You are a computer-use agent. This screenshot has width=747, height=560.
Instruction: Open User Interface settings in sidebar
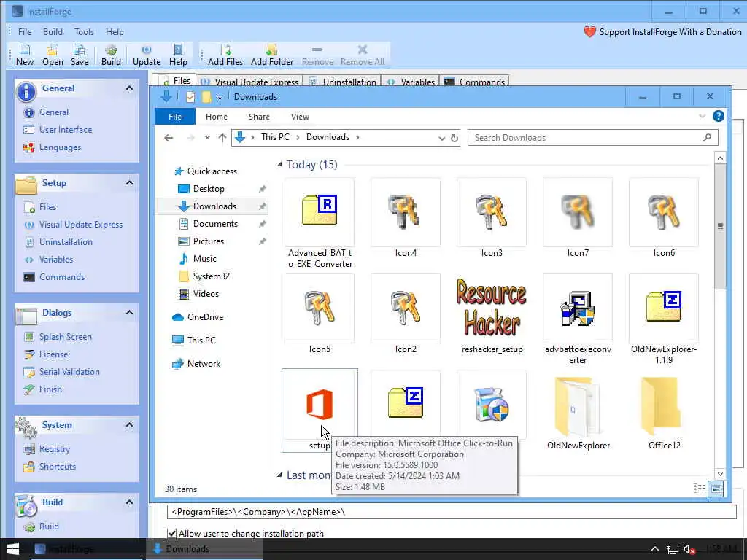[66, 130]
